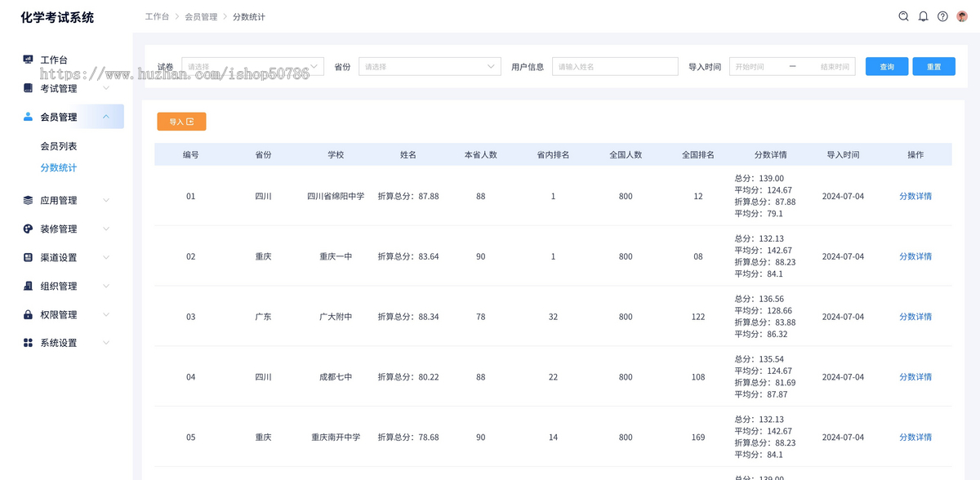Open 分数详情 link for row 05

click(915, 438)
